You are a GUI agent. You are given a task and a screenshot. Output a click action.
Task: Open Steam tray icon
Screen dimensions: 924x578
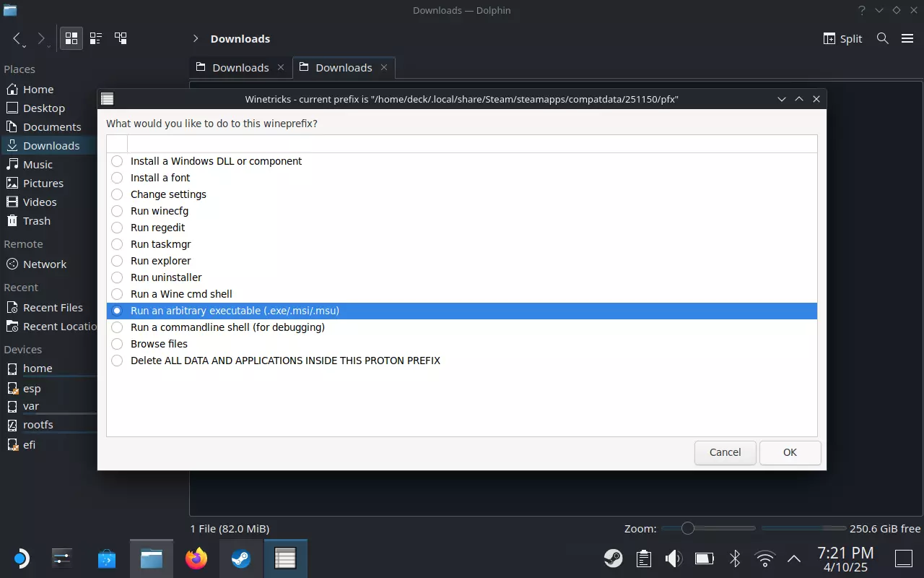click(x=614, y=558)
